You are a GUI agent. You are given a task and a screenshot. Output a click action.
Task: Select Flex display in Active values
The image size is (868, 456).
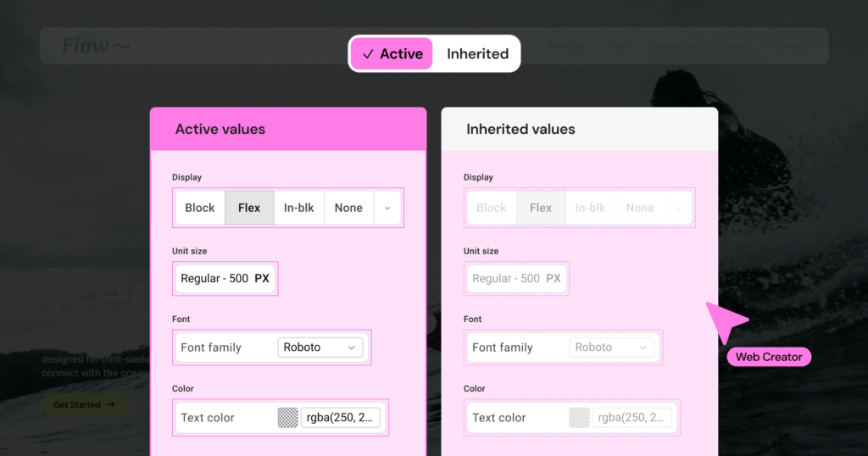[249, 208]
